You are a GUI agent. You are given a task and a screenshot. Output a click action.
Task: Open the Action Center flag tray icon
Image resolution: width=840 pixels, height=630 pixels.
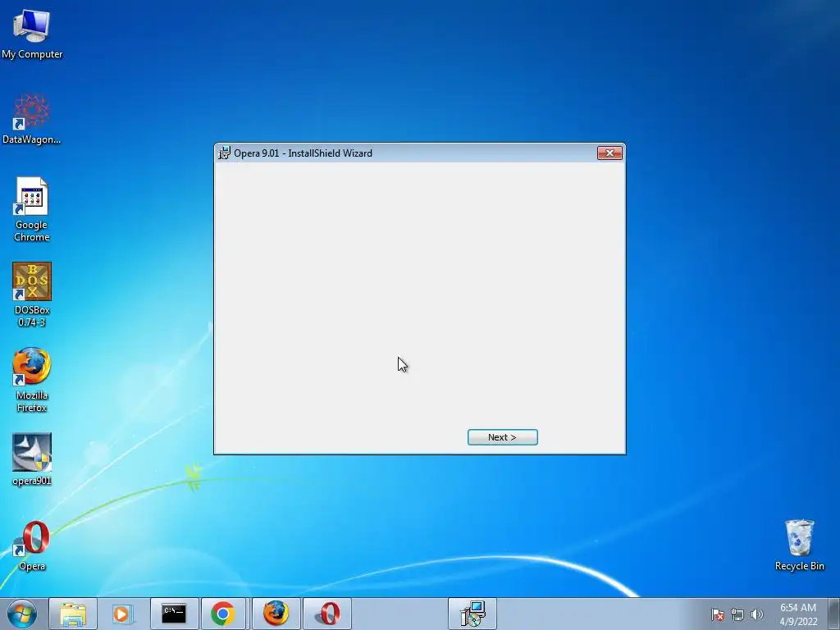(717, 614)
